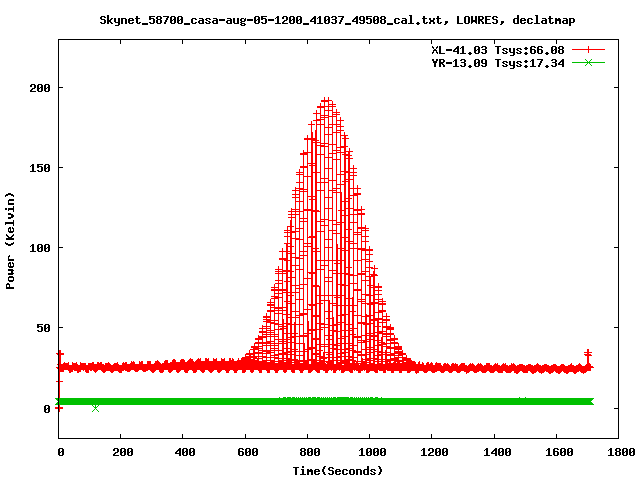The height and width of the screenshot is (480, 640).
Task: Click x-axis tick label 1600
Action: (x=559, y=452)
